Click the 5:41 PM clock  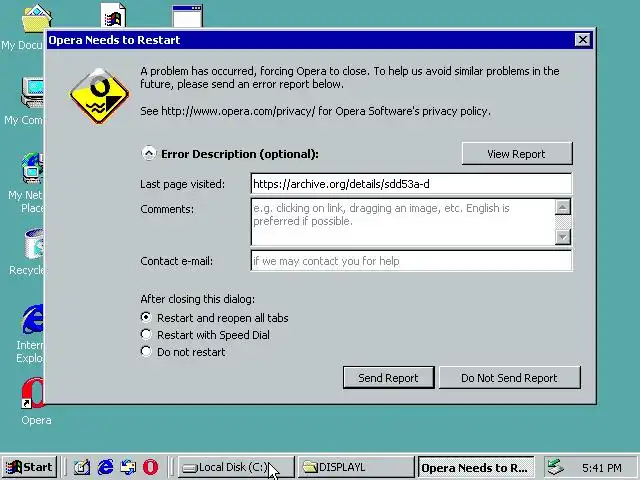click(x=602, y=468)
